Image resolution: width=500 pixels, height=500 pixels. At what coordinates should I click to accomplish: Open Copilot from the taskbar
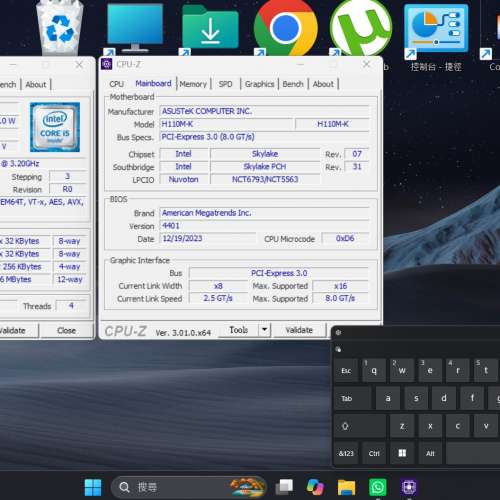coord(315,487)
